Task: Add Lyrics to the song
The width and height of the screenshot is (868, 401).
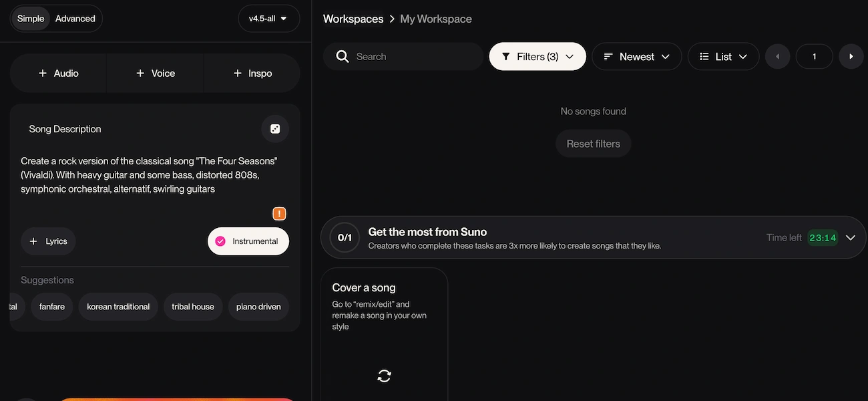Action: 48,241
